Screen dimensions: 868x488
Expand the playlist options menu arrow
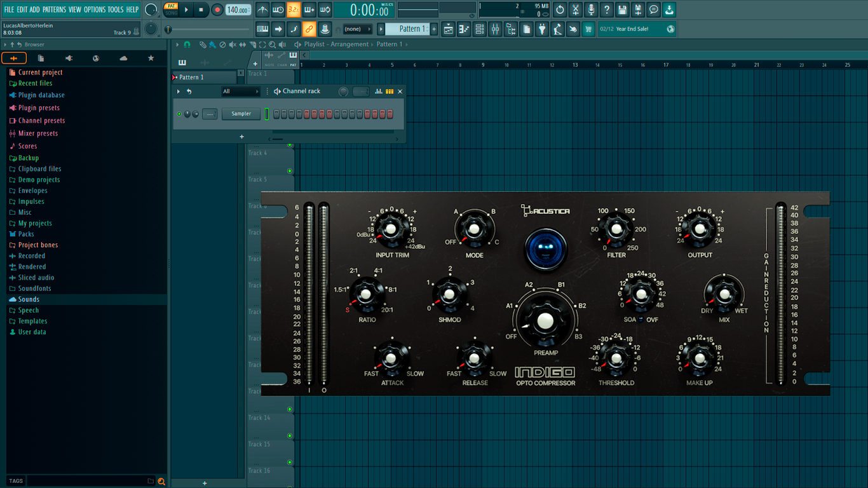click(x=177, y=44)
